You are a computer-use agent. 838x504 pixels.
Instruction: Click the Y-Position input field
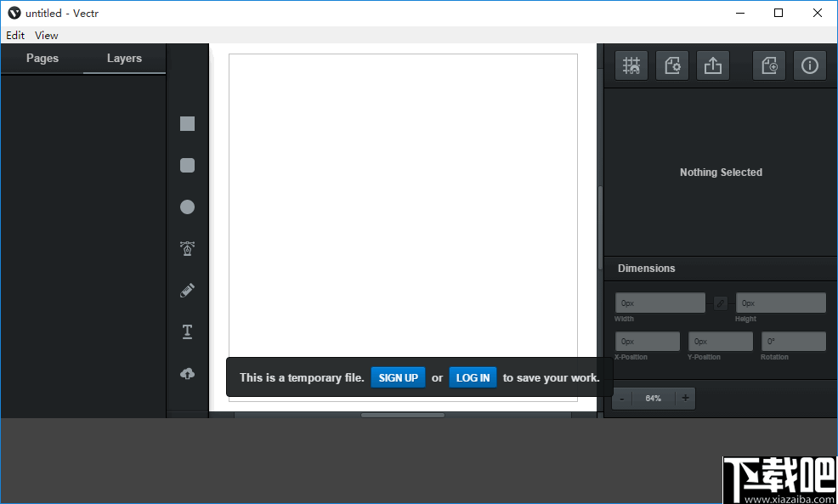pyautogui.click(x=721, y=342)
